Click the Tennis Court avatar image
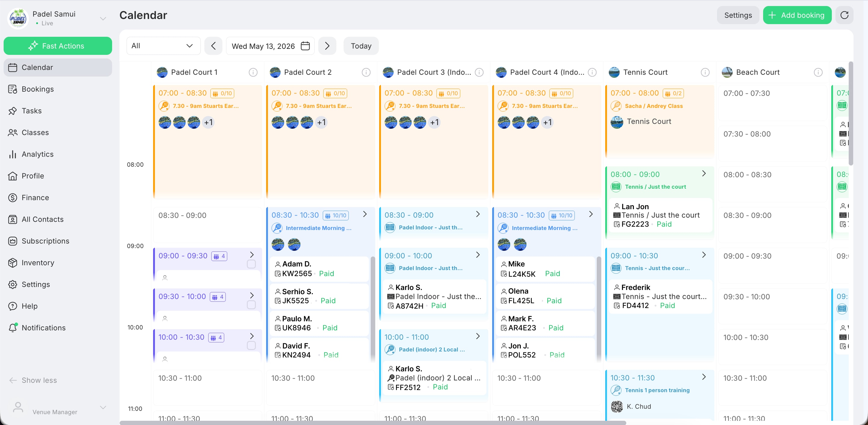 [x=614, y=72]
